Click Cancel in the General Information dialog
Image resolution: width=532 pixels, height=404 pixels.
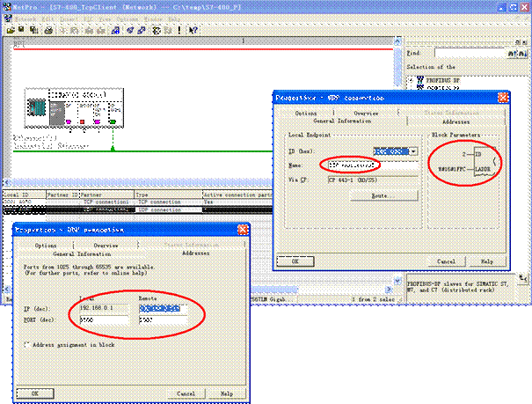[448, 261]
